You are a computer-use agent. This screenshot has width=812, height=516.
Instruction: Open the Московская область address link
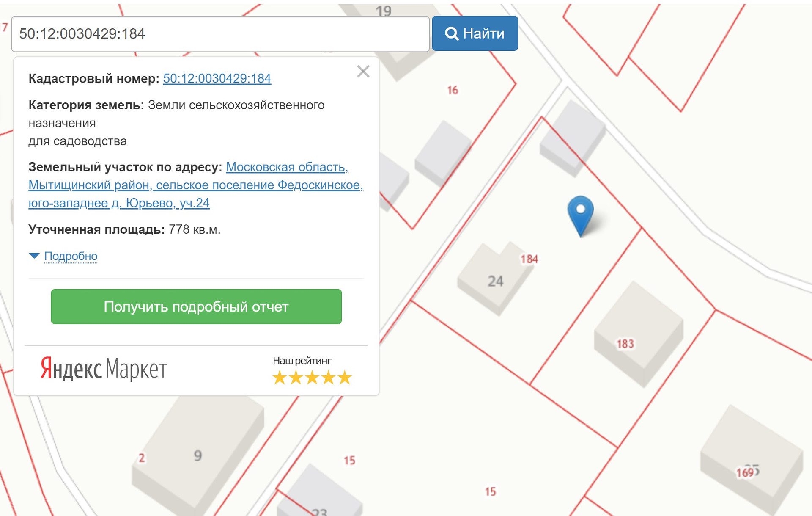coord(287,167)
